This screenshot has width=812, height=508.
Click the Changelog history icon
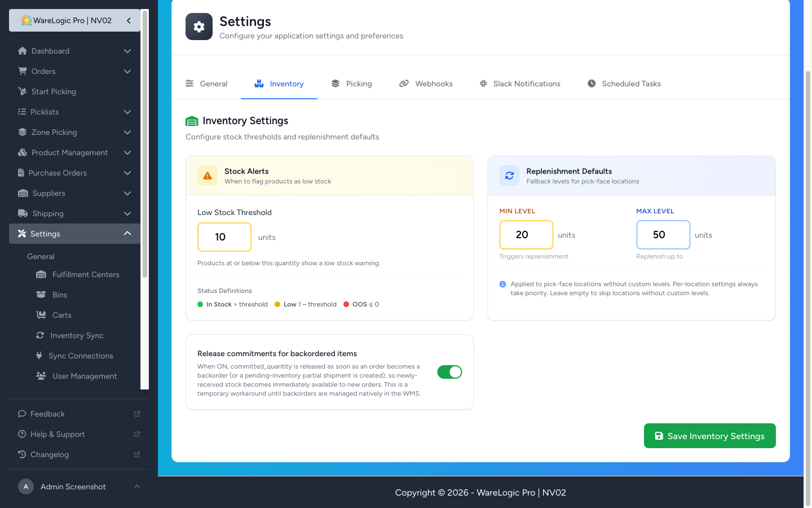point(22,454)
